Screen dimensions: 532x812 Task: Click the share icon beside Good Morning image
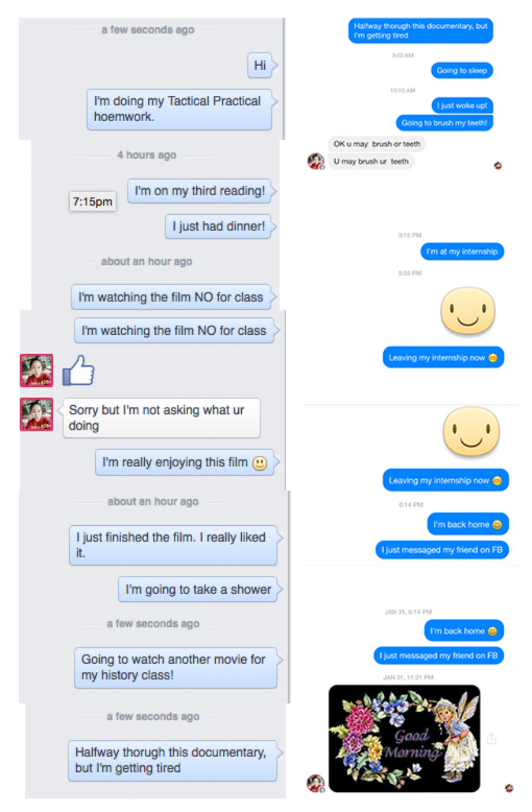pyautogui.click(x=492, y=738)
